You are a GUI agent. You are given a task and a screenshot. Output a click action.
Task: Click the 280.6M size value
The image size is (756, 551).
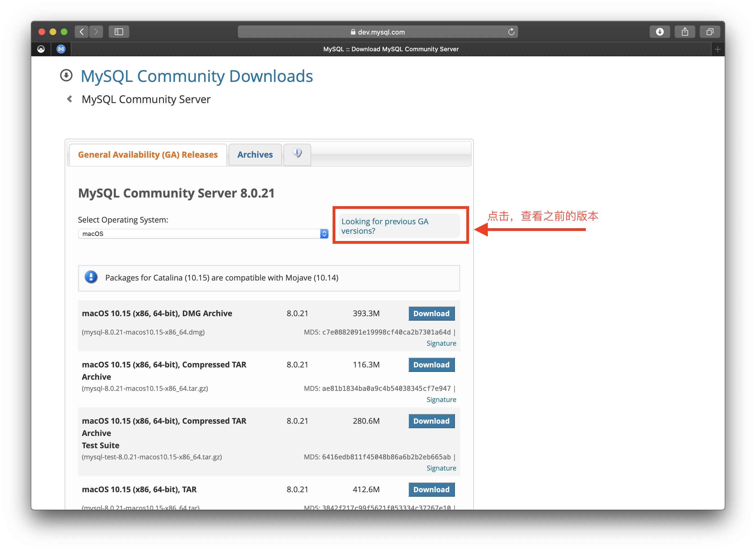coord(366,421)
